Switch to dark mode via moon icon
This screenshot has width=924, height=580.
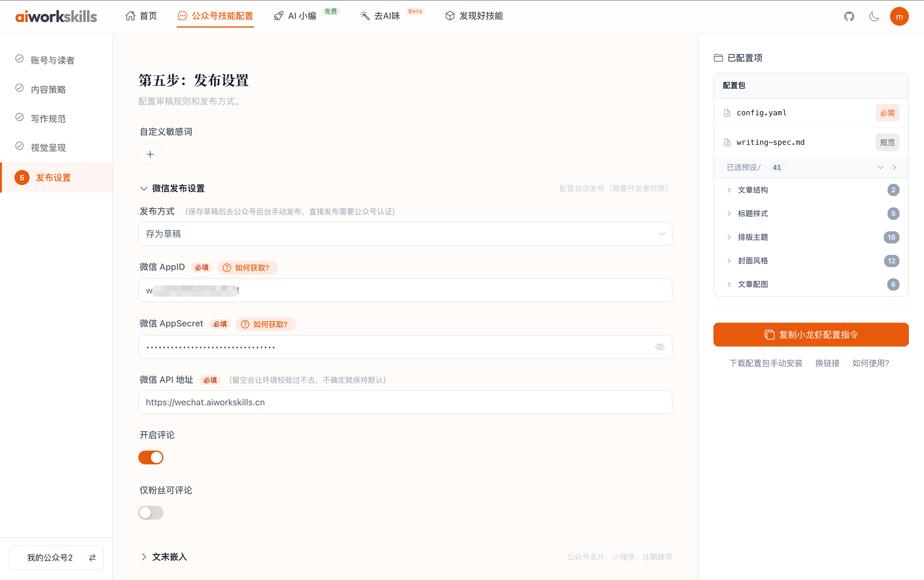pos(874,16)
